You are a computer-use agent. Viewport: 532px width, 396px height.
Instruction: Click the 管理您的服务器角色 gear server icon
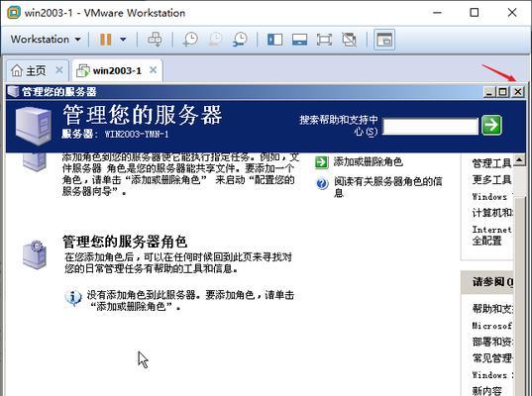34,254
